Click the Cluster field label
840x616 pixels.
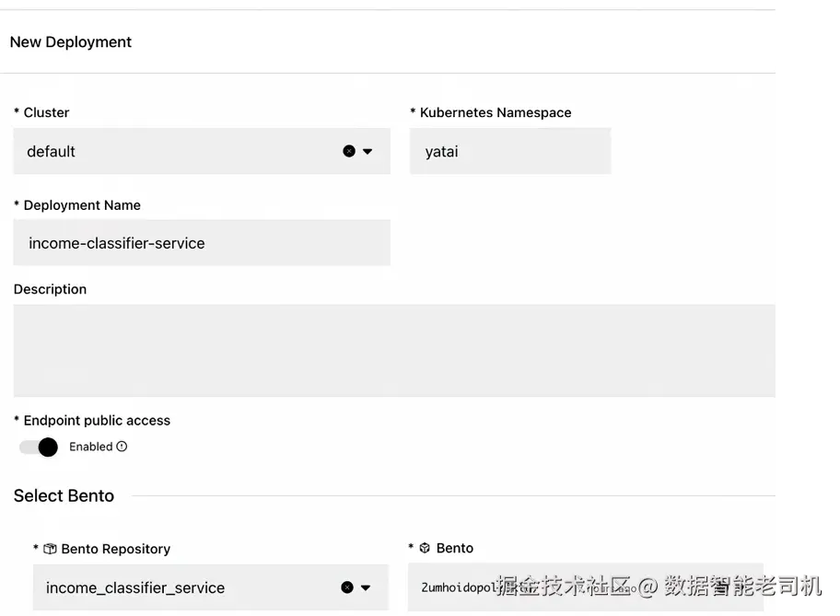(46, 112)
